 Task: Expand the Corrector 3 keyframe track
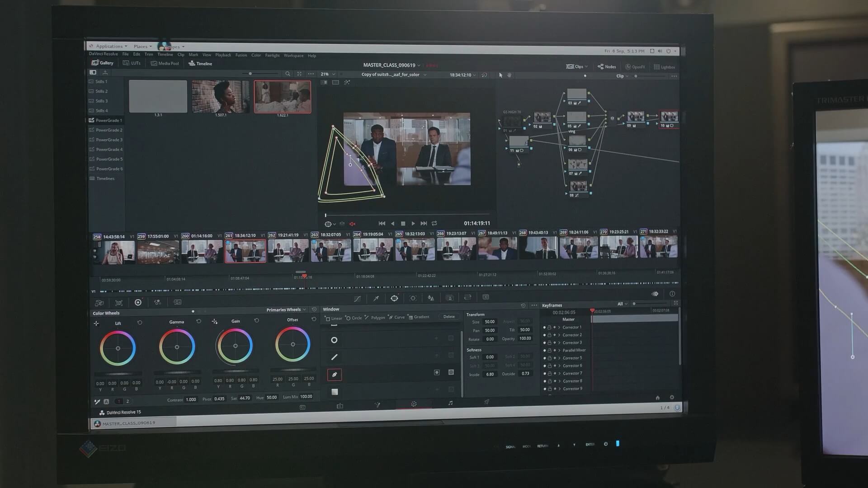[559, 343]
